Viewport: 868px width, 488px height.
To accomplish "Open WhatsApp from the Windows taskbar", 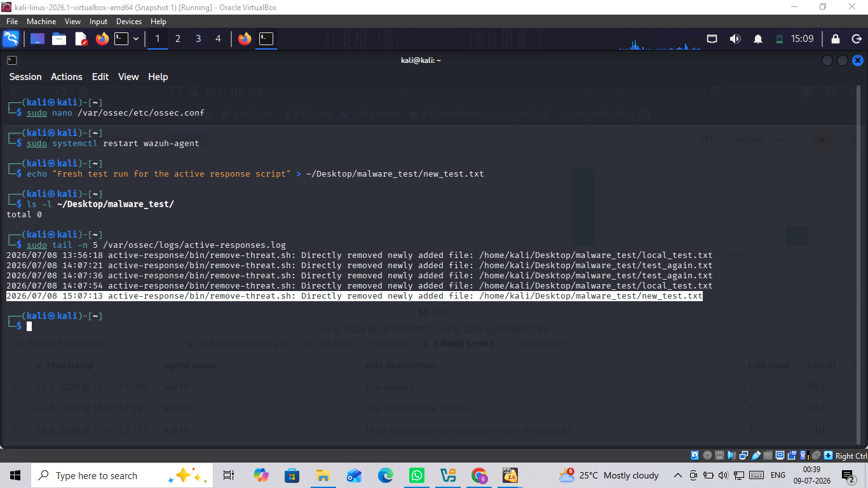I will click(417, 475).
